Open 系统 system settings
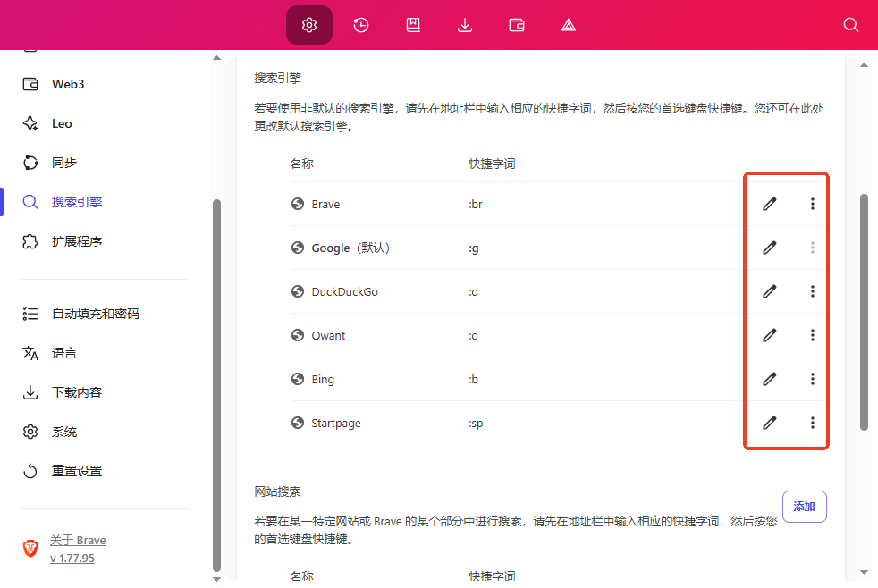 click(x=63, y=432)
